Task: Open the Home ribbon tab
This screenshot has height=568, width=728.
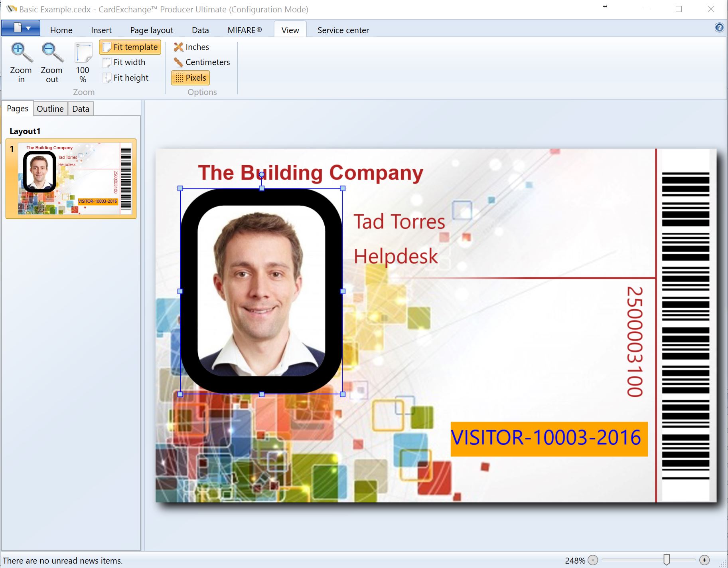Action: point(61,30)
